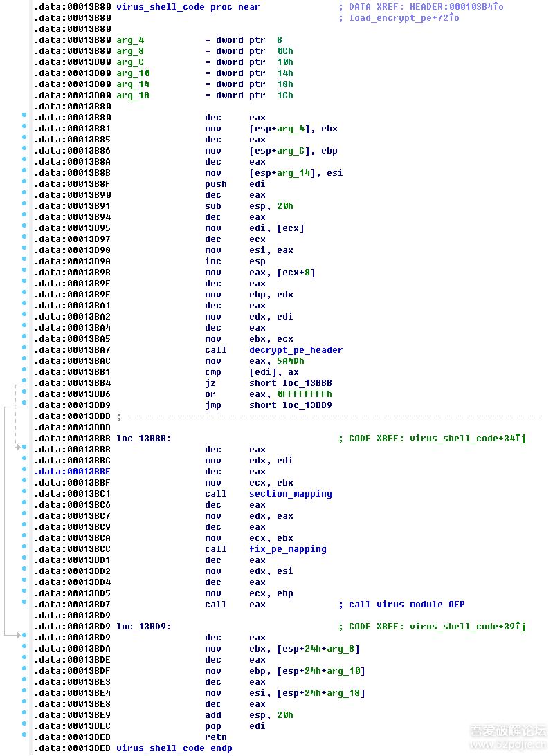Toggle breakpoint dot beside address 00013BD7
This screenshot has width=553, height=756.
(24, 602)
